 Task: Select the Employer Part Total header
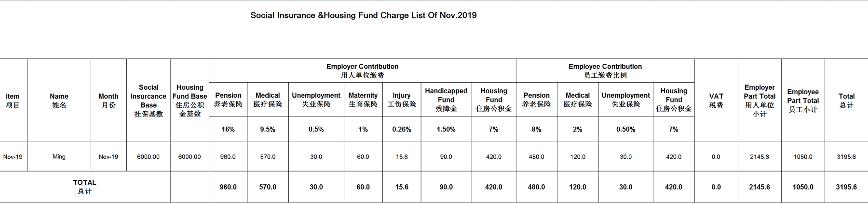point(759,101)
